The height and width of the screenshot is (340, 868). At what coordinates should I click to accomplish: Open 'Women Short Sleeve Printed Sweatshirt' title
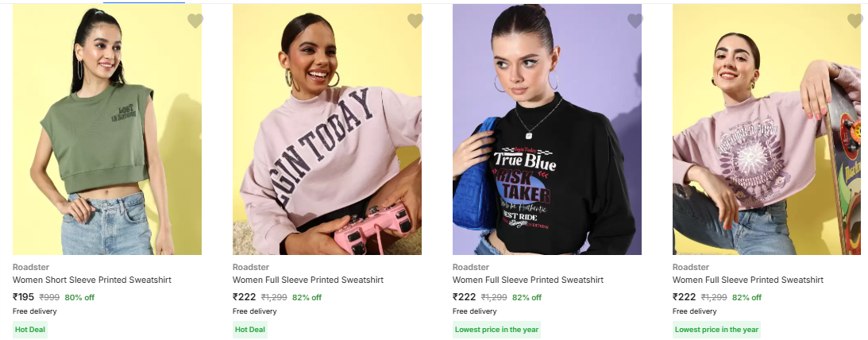(x=92, y=280)
